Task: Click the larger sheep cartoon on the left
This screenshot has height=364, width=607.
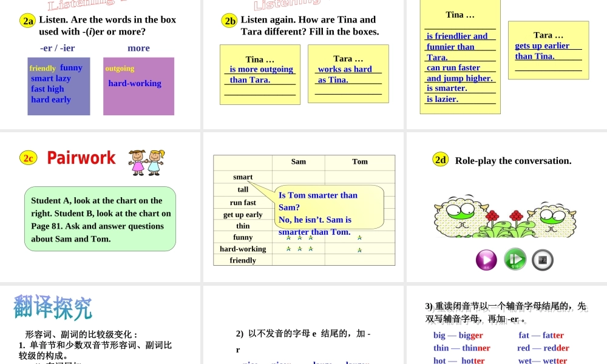Action: tap(461, 217)
